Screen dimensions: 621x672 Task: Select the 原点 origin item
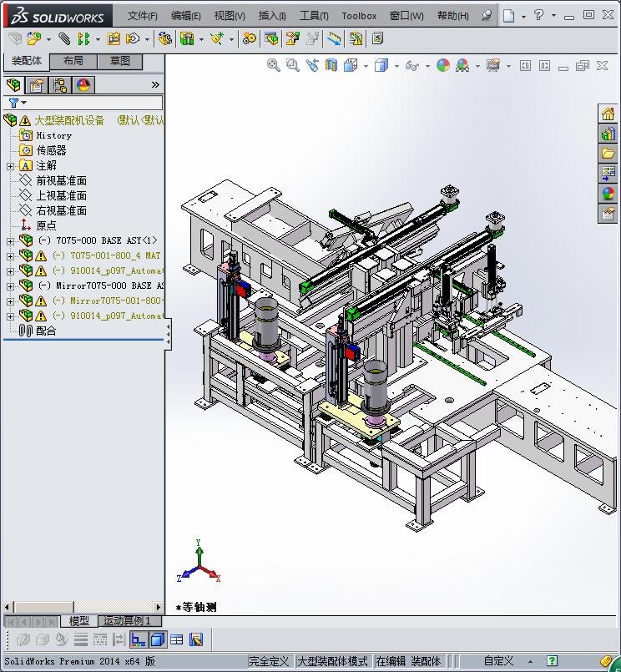[x=46, y=226]
